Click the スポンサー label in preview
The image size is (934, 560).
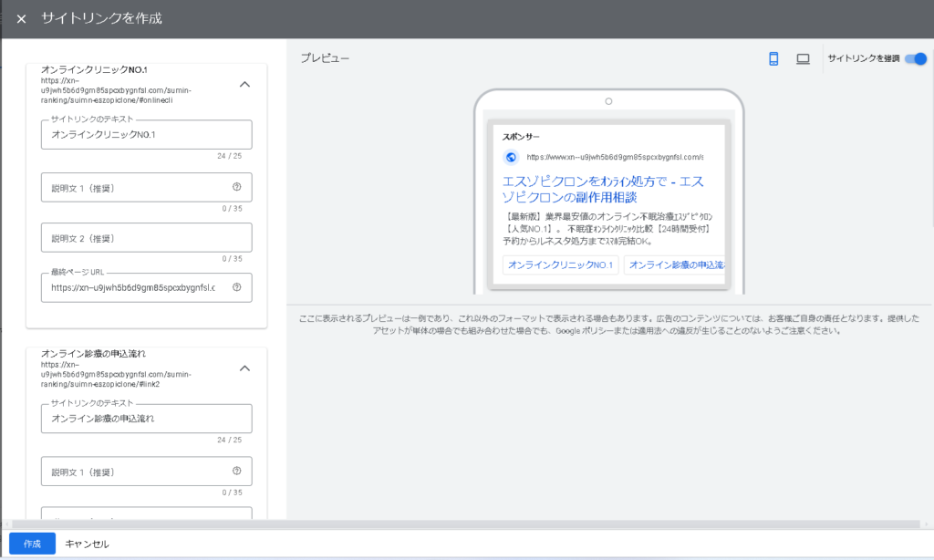pos(521,137)
